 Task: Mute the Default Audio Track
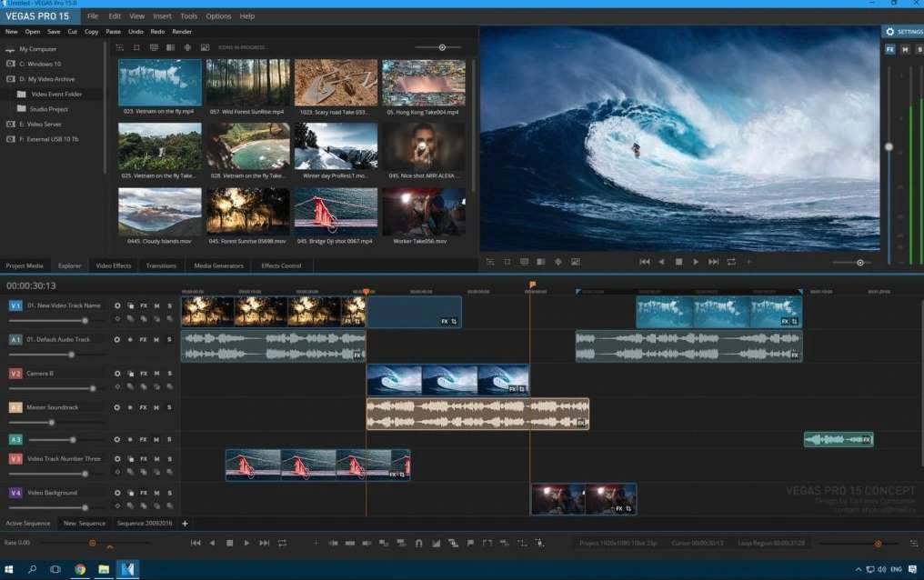click(x=156, y=340)
